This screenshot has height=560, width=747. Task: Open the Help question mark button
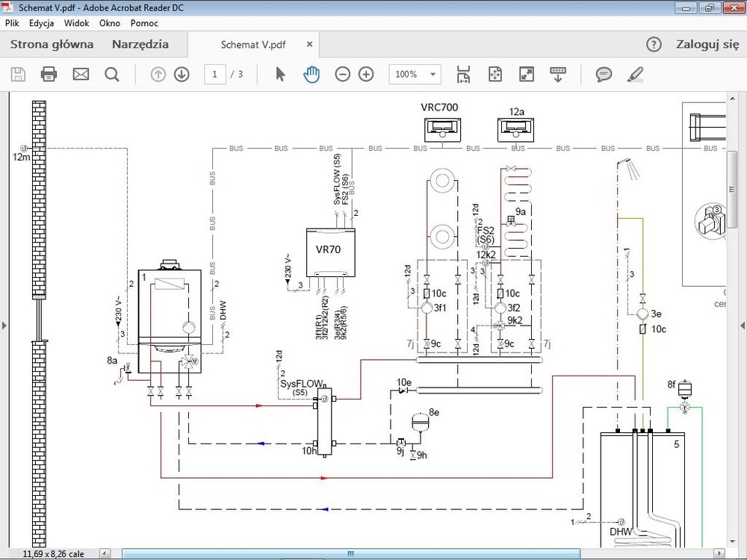(x=654, y=44)
